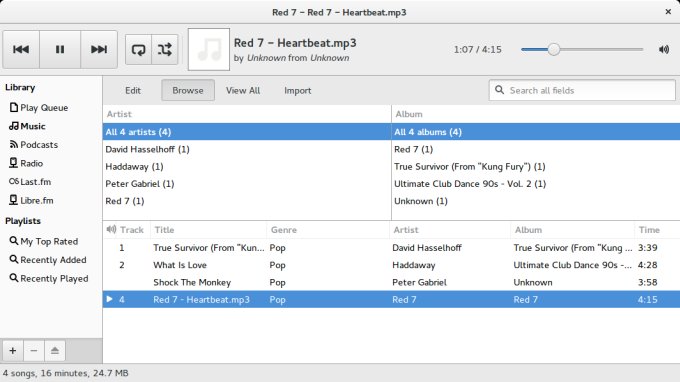This screenshot has width=680, height=382.
Task: Click the Album browser column header
Action: coord(536,114)
